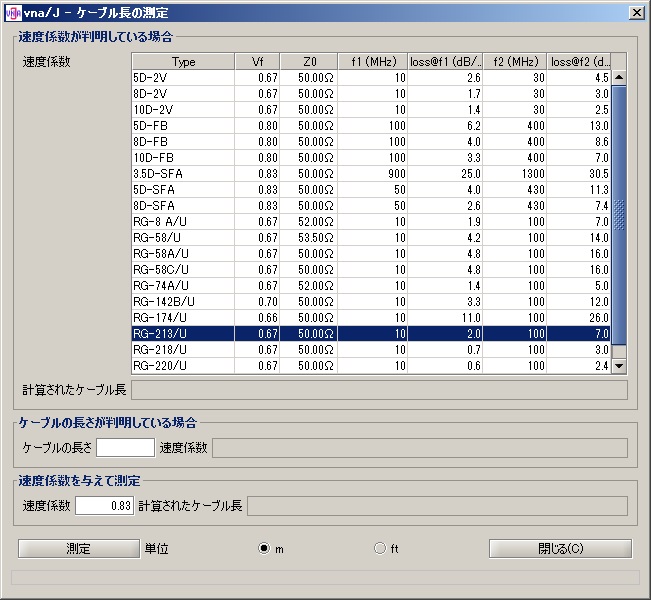651x600 pixels.
Task: Select the 5D-2V cable row
Action: [371, 78]
